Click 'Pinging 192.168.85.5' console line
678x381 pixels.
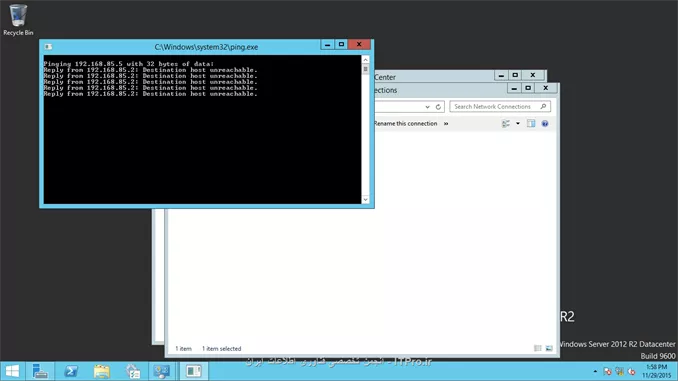point(128,64)
